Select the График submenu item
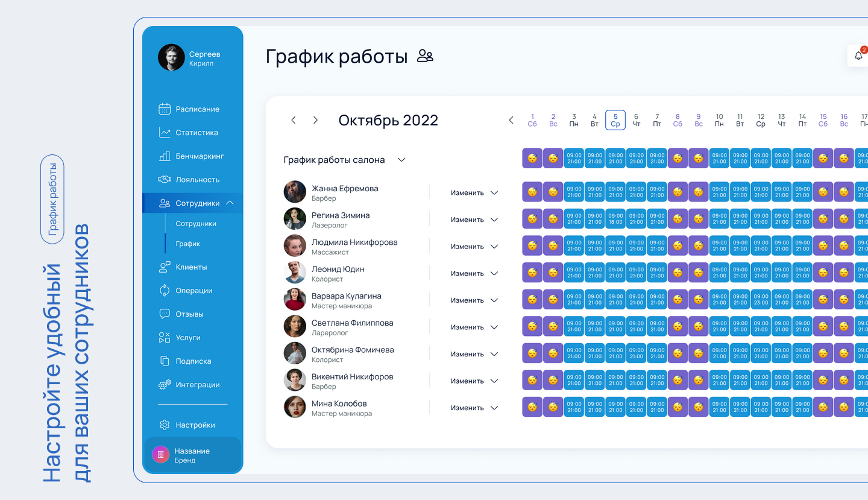This screenshot has width=868, height=500. [188, 244]
